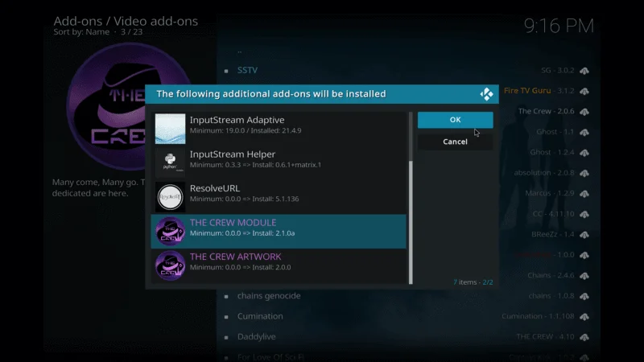Screen dimensions: 644x362
Task: Click cloud icon beside Ghost - 1.2.4
Action: tap(584, 153)
